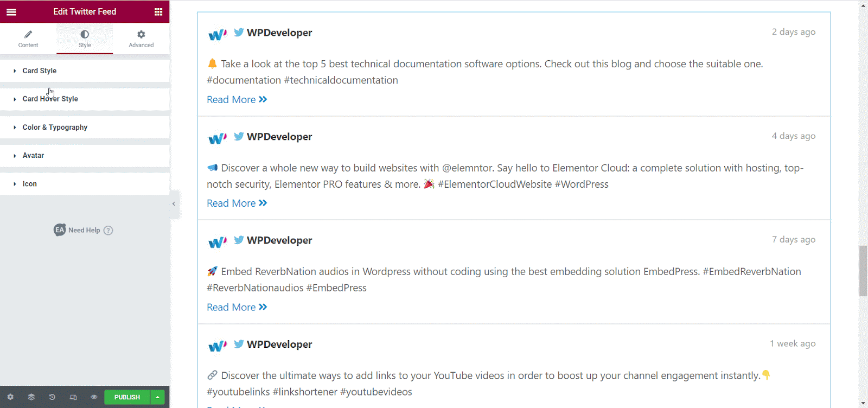Image resolution: width=868 pixels, height=408 pixels.
Task: Switch to the Style tab
Action: click(85, 39)
